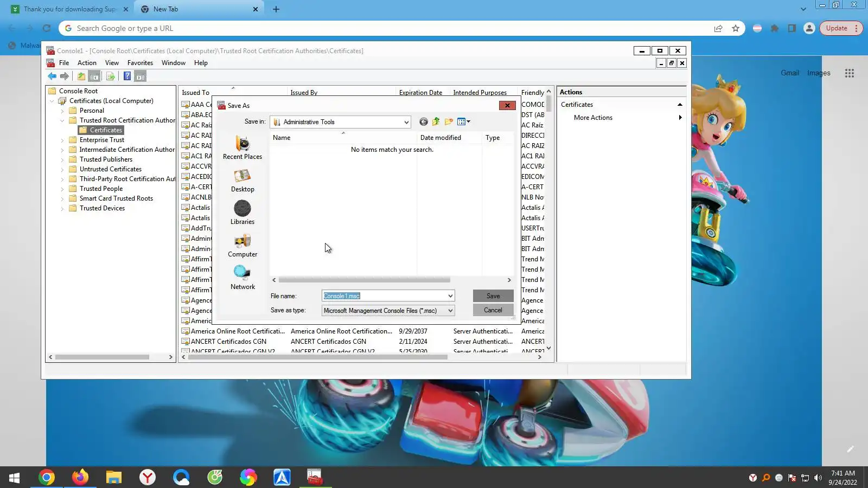
Task: Click the Export List toolbar icon
Action: [111, 76]
